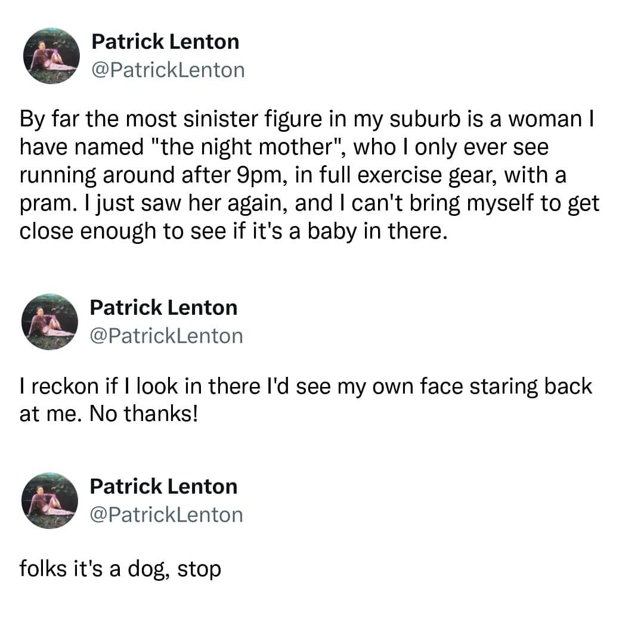The width and height of the screenshot is (644, 644).
Task: Click the "No thanks!" text in second tweet
Action: point(143,413)
